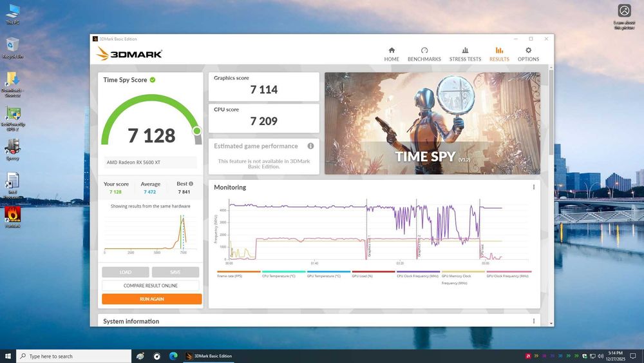Click the SAVE button

pos(175,272)
